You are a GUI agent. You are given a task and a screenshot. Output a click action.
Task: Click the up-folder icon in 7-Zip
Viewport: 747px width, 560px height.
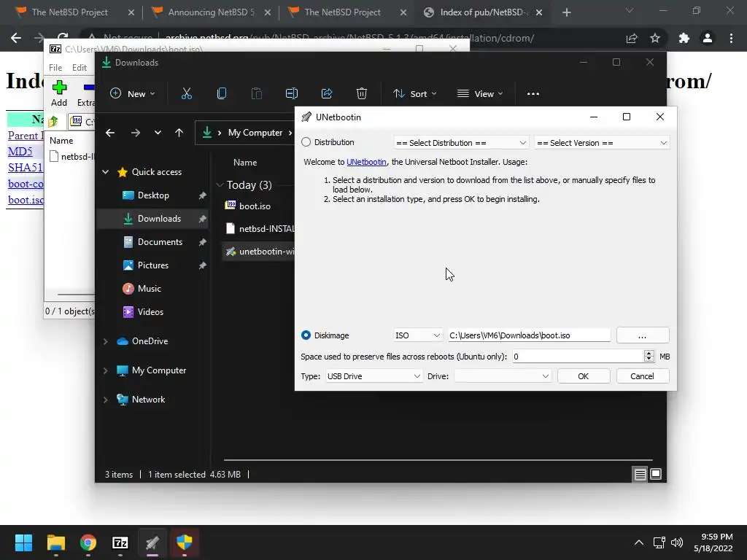tap(53, 122)
